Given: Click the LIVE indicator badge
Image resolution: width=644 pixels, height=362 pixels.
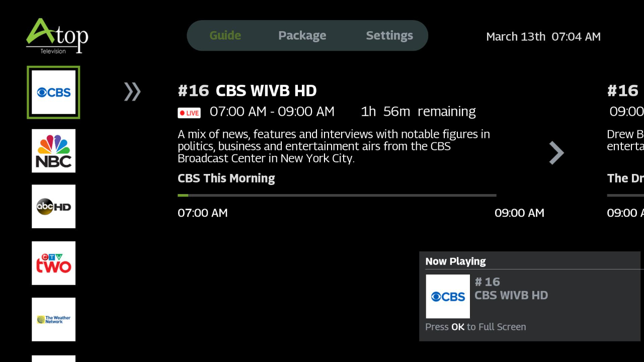Looking at the screenshot, I should 189,113.
